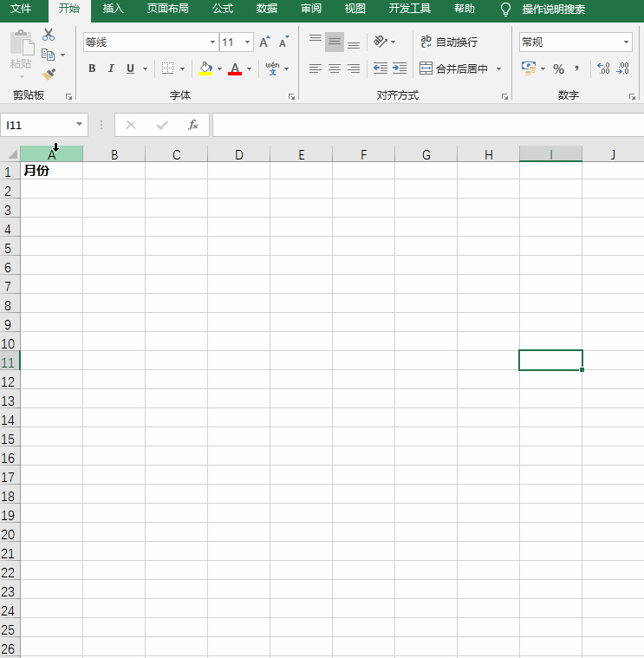Click in the formula bar input
Image resolution: width=644 pixels, height=658 pixels.
(428, 125)
